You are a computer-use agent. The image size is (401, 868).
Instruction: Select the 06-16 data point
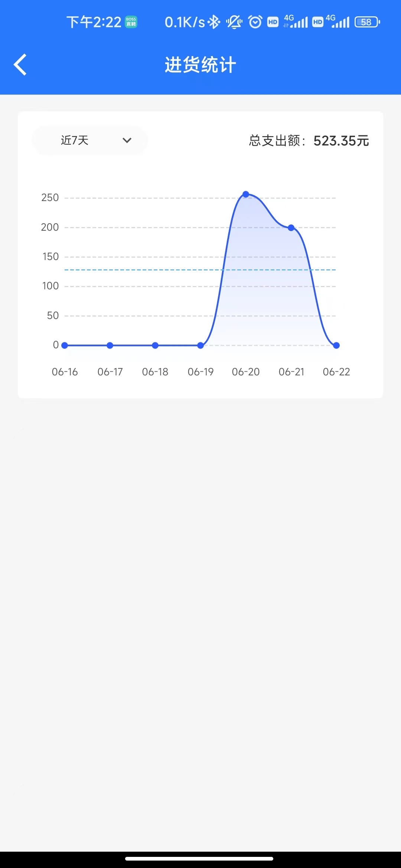(x=65, y=345)
